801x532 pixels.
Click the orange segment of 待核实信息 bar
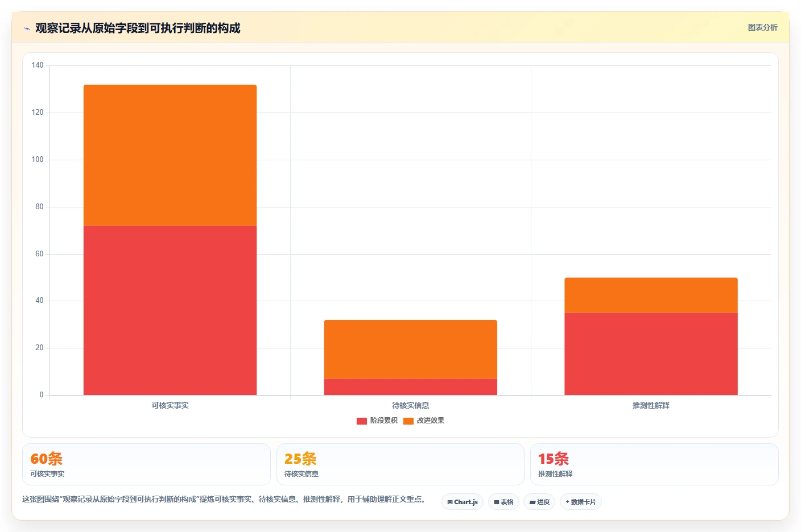point(411,350)
